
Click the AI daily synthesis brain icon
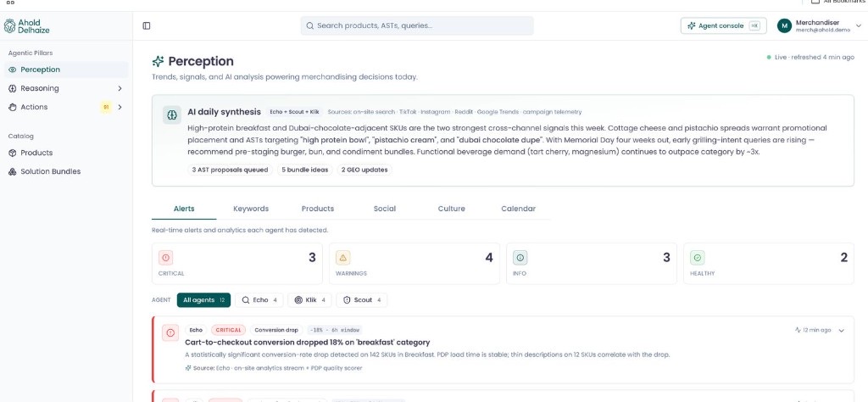tap(171, 114)
